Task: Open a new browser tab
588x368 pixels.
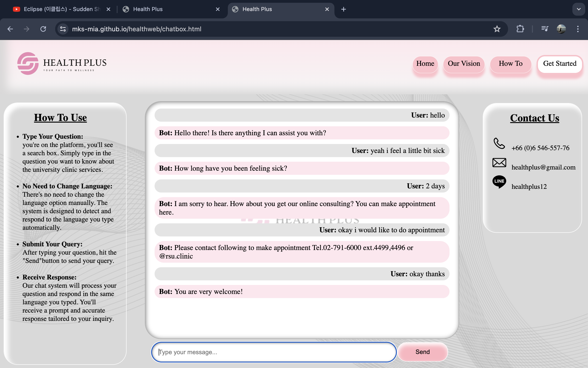Action: (x=343, y=9)
